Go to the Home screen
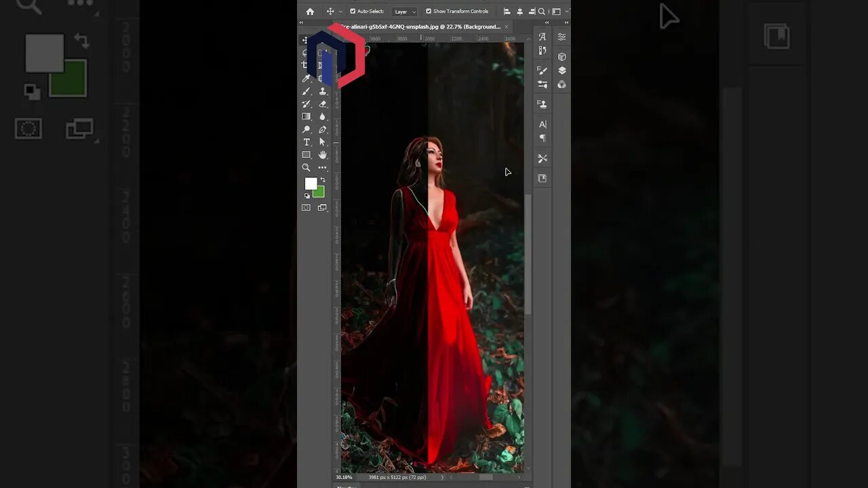The height and width of the screenshot is (488, 868). click(x=310, y=12)
